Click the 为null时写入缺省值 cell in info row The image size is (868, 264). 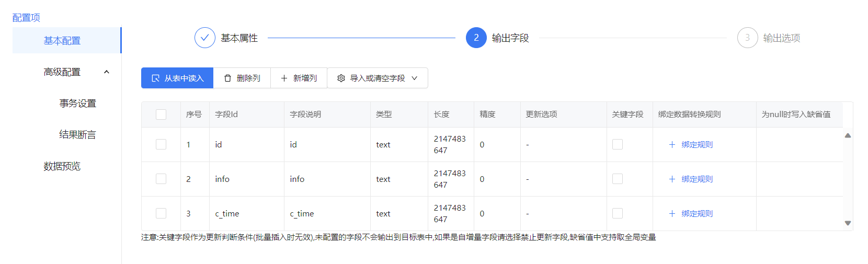(800, 179)
